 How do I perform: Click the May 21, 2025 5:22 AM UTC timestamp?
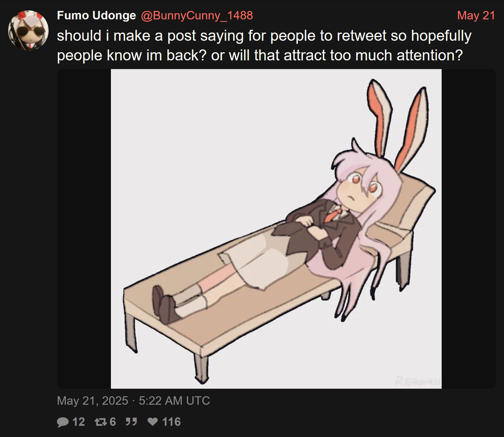(133, 400)
